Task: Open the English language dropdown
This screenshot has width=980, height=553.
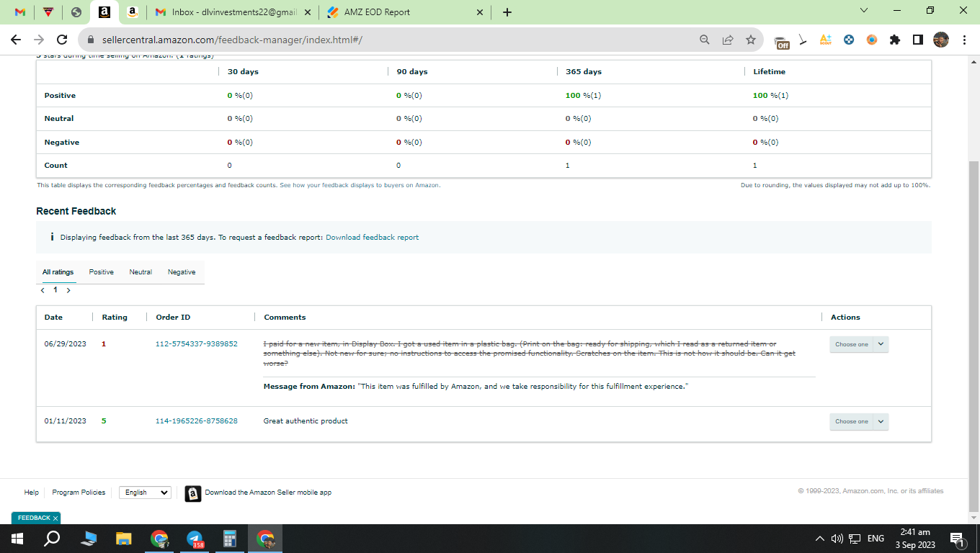Action: pyautogui.click(x=145, y=493)
